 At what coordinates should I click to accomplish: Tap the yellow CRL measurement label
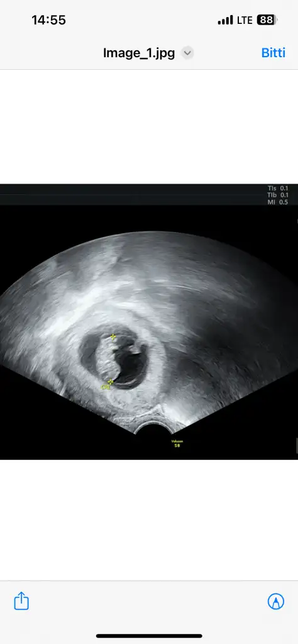point(105,387)
